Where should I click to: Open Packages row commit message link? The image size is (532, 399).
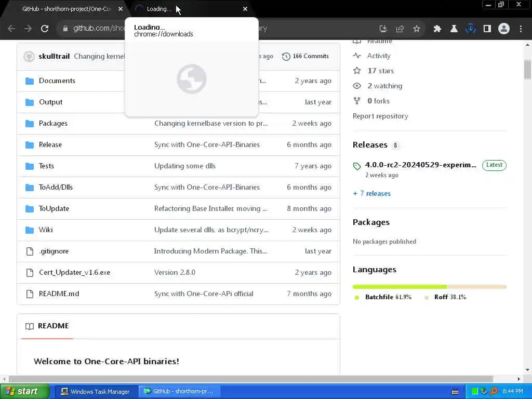pos(211,124)
